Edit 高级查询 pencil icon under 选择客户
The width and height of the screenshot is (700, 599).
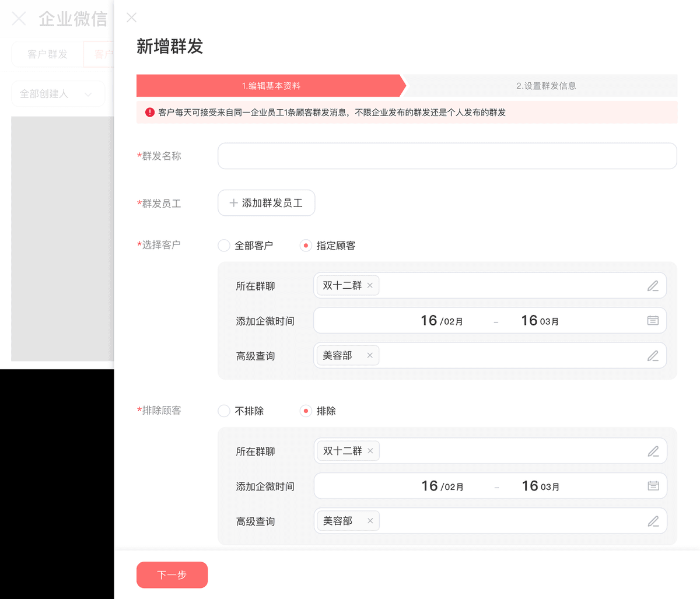[653, 356]
